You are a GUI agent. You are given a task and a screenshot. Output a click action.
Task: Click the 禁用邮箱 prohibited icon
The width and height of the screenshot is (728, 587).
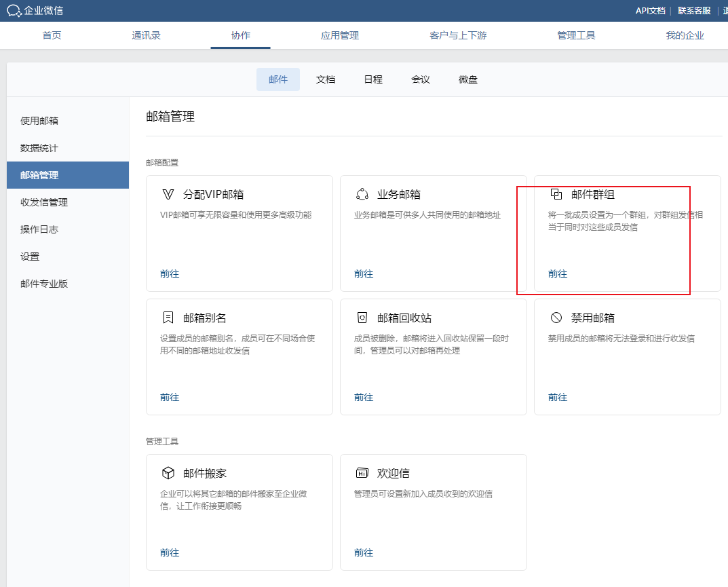tap(556, 318)
